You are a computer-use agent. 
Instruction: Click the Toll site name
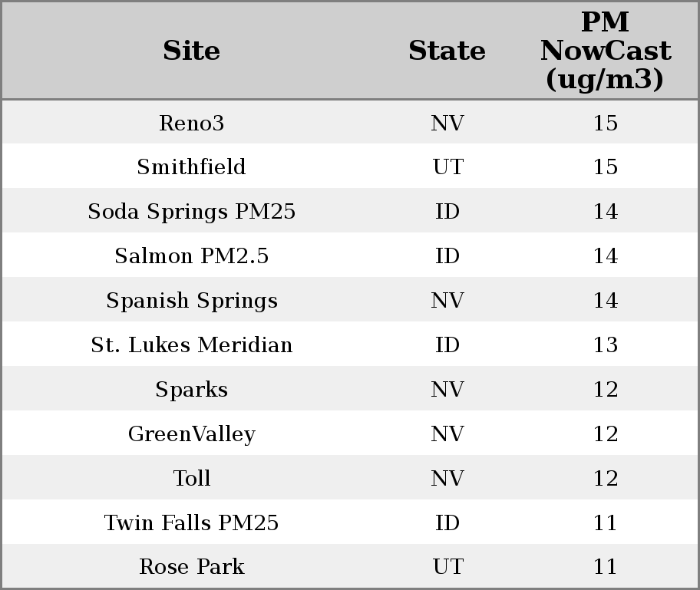[x=191, y=479]
